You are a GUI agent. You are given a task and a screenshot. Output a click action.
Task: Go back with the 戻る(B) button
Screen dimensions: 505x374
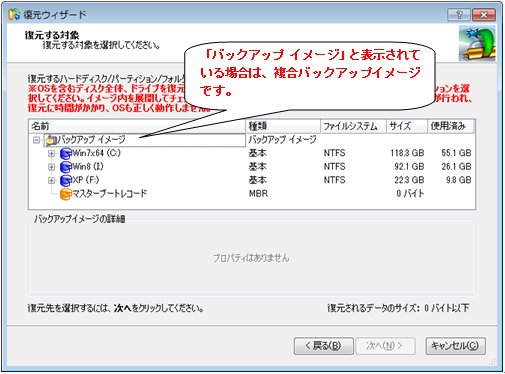click(323, 346)
